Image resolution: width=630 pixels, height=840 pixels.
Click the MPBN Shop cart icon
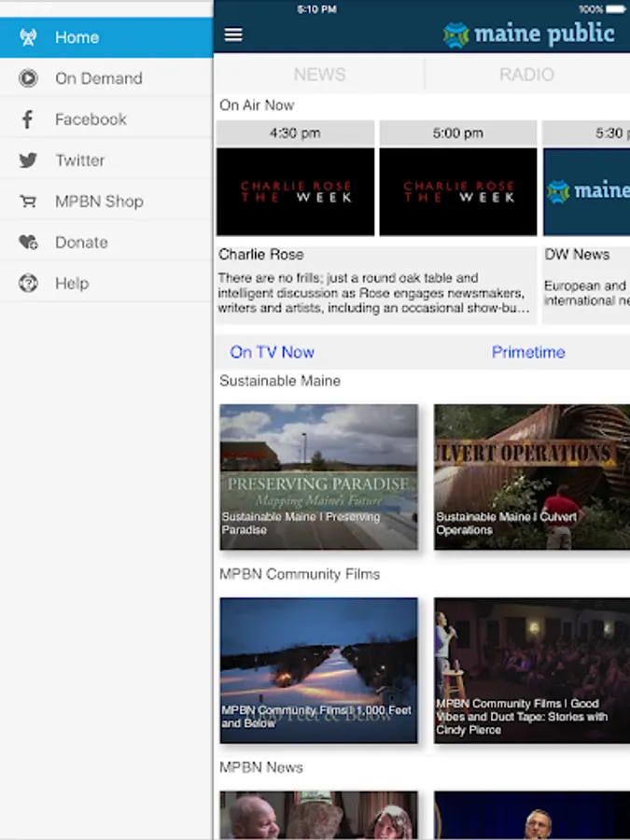point(28,202)
